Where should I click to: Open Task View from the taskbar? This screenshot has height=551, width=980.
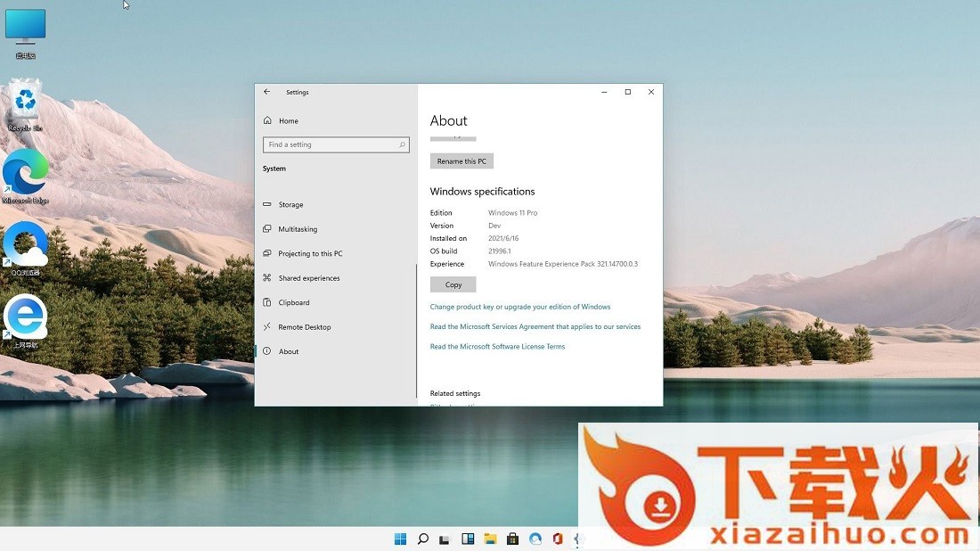[x=445, y=539]
